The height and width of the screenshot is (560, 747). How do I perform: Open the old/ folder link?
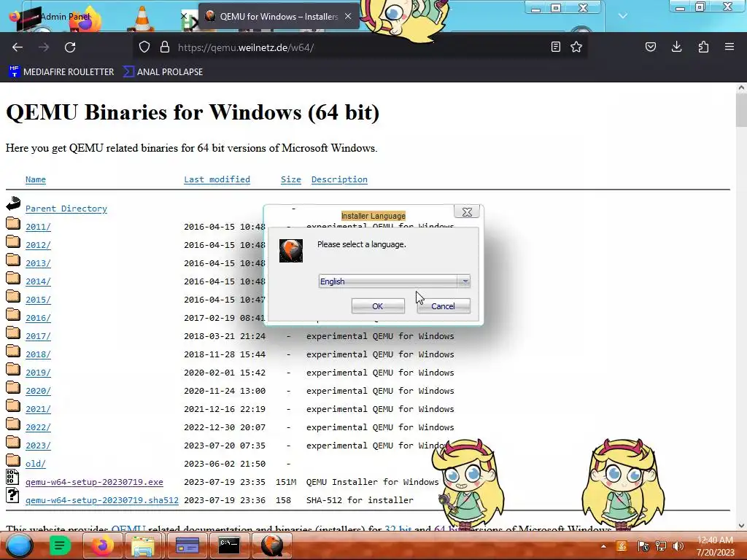coord(35,464)
